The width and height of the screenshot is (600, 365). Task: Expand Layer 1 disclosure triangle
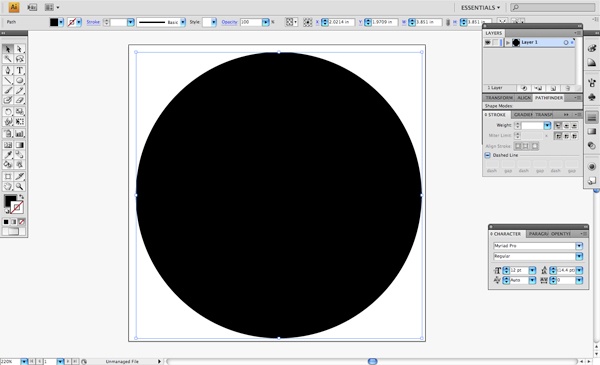(x=508, y=42)
